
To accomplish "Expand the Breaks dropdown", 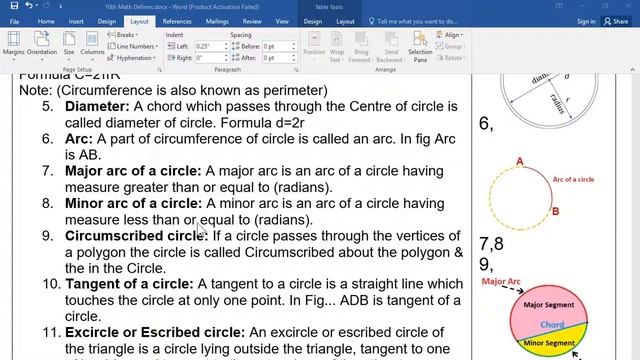I will (x=123, y=35).
